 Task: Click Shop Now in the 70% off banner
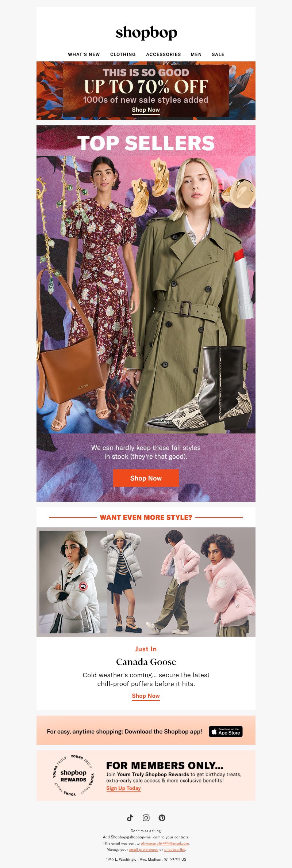pos(146,110)
